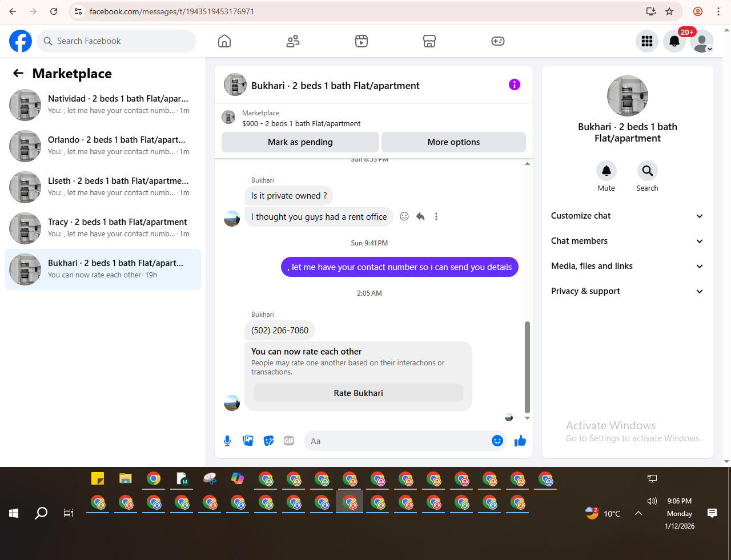This screenshot has height=560, width=731.
Task: Open the purple conversation info icon
Action: tap(515, 84)
